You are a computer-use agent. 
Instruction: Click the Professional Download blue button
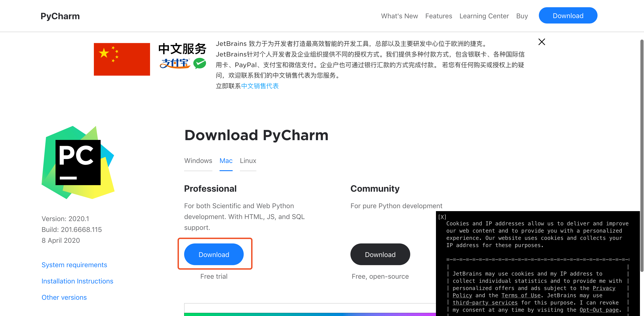213,254
